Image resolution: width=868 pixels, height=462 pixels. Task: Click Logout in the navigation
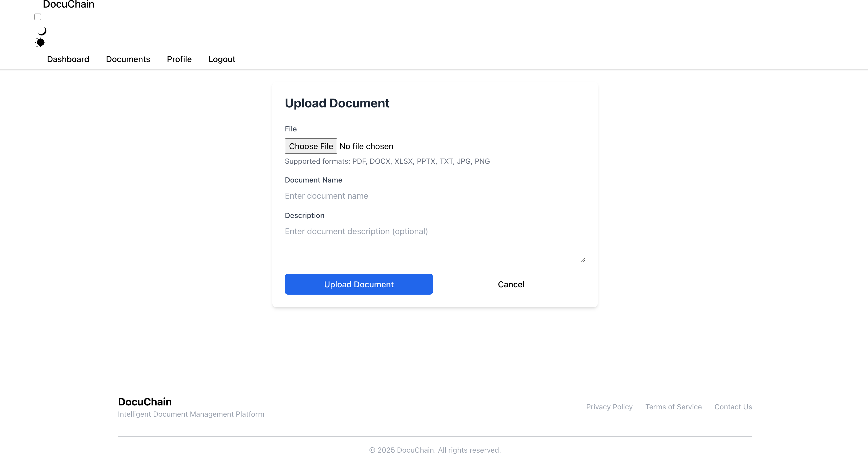tap(222, 59)
